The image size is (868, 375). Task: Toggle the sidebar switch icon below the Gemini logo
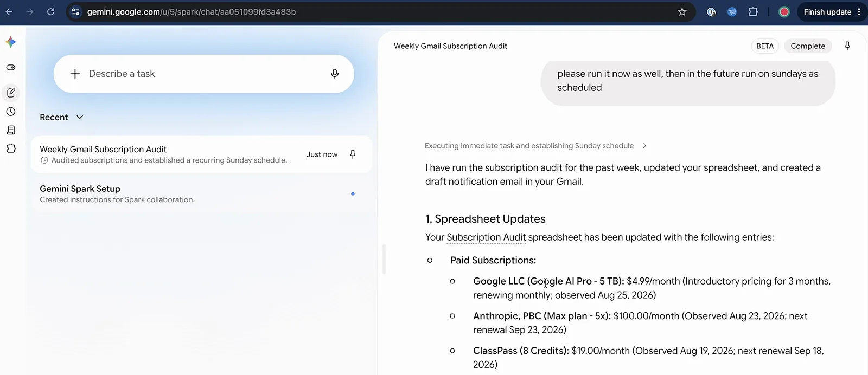[11, 68]
